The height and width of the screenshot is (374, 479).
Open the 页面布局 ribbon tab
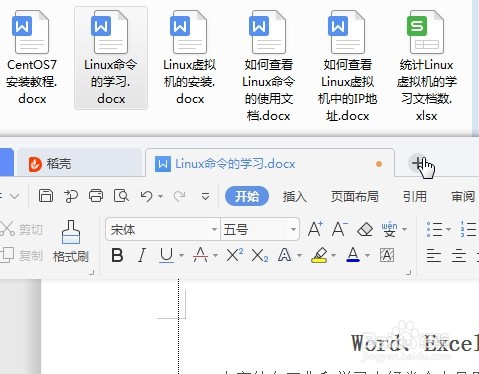(x=355, y=196)
